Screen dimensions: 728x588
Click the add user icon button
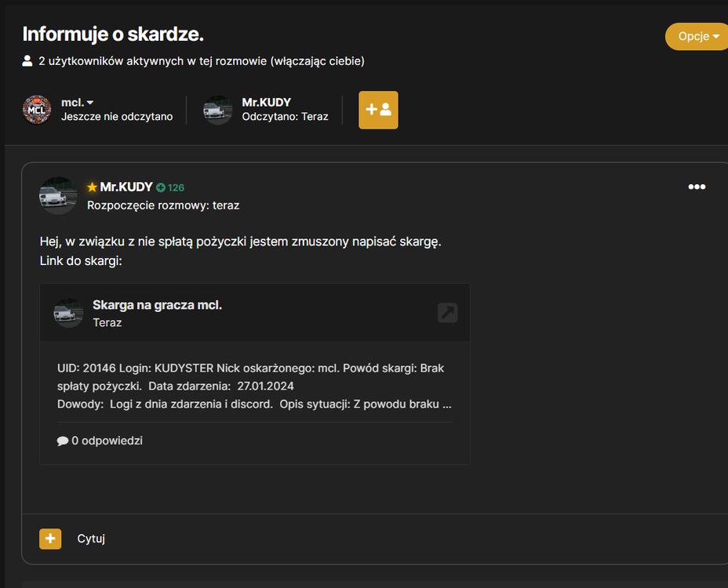coord(378,110)
